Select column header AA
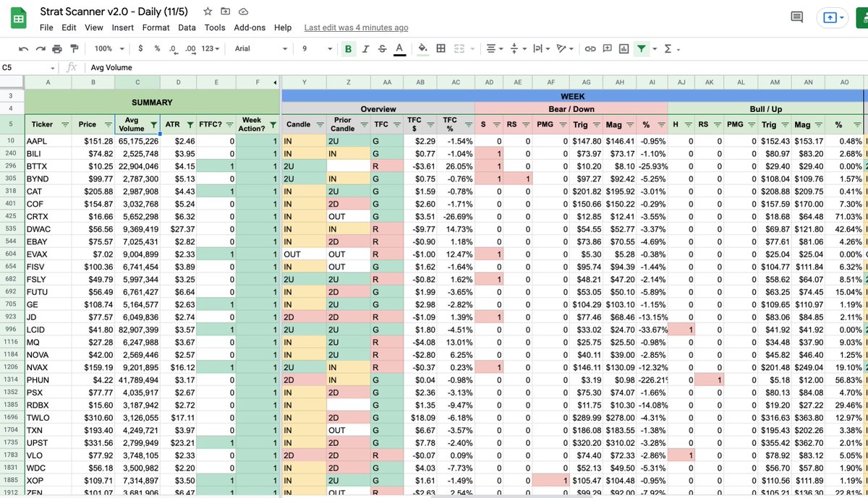Viewport: 868px width, 498px height. pos(387,82)
